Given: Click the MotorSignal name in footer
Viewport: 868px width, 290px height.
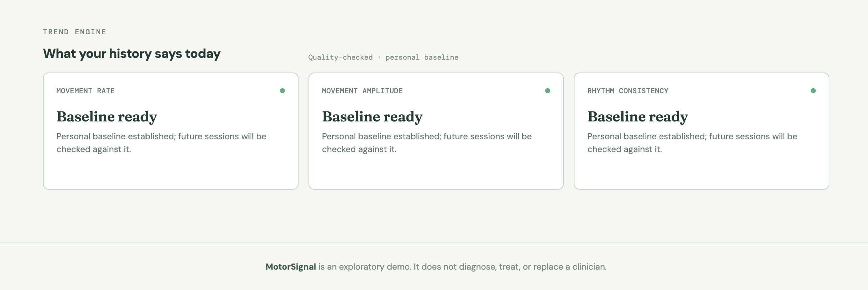Looking at the screenshot, I should 291,267.
